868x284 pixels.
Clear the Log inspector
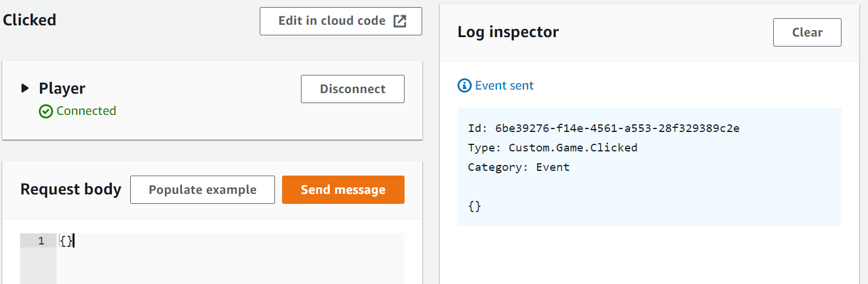click(807, 32)
